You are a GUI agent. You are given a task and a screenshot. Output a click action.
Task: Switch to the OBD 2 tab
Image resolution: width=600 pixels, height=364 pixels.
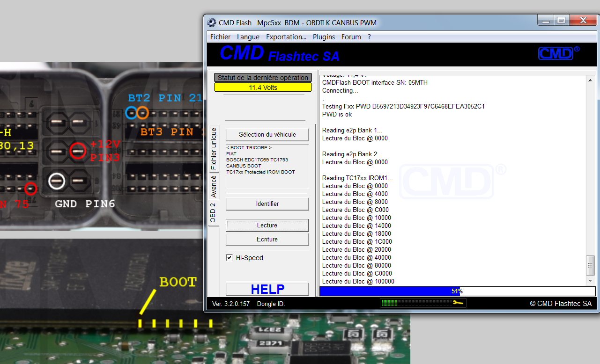[214, 212]
